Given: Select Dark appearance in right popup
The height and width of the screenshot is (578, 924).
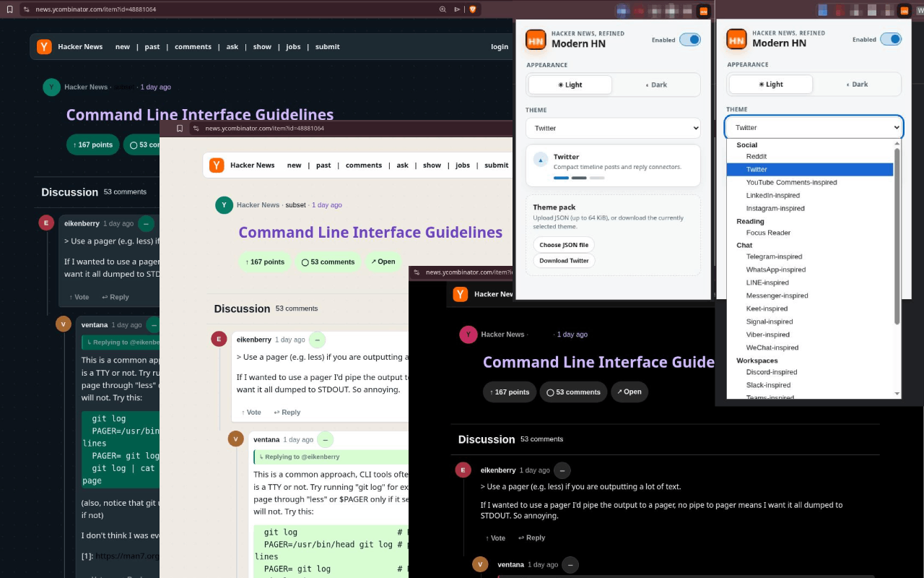Looking at the screenshot, I should 857,84.
